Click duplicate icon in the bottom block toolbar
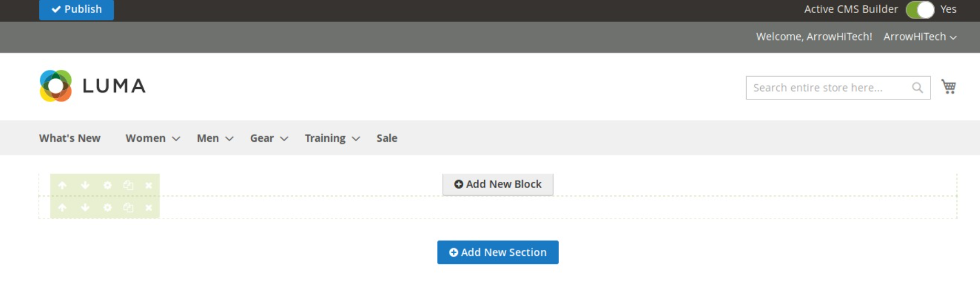980x291 pixels. coord(128,208)
